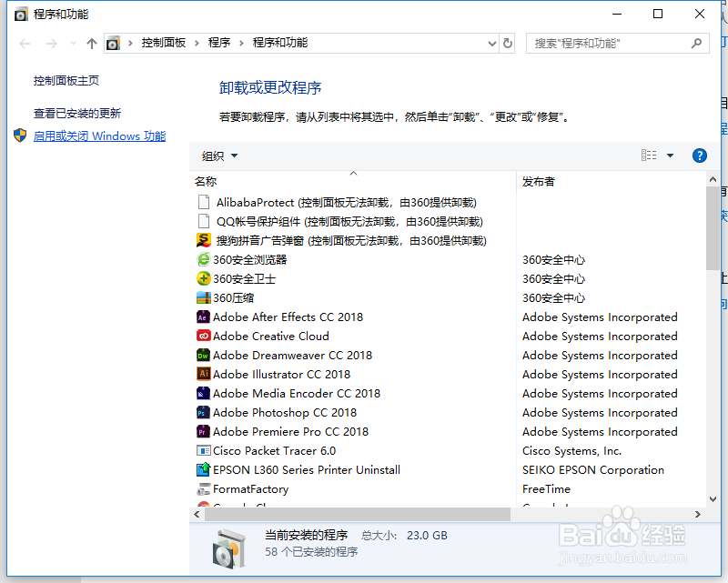
Task: Select the Cisco Packet Tracer 6.0 icon
Action: (206, 450)
